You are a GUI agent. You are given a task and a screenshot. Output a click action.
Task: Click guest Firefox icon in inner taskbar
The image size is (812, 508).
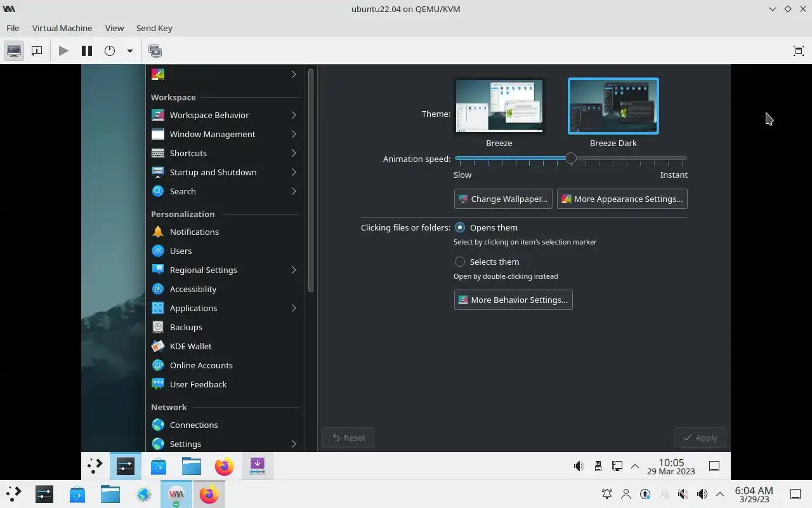click(224, 466)
